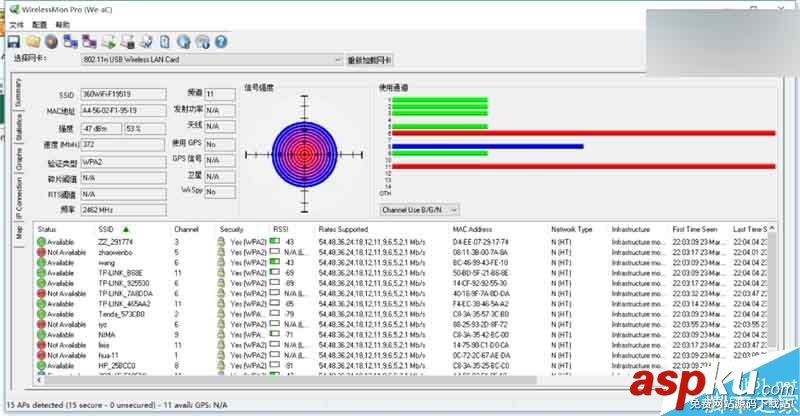800x416 pixels.
Task: Click the padlock icon in TP-LINK_868E row
Action: [x=221, y=273]
